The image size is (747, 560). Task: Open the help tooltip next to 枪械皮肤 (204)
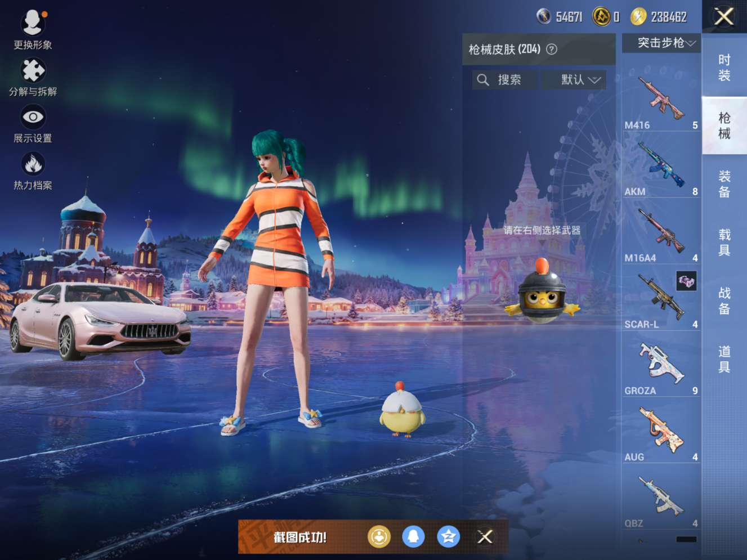coord(552,49)
